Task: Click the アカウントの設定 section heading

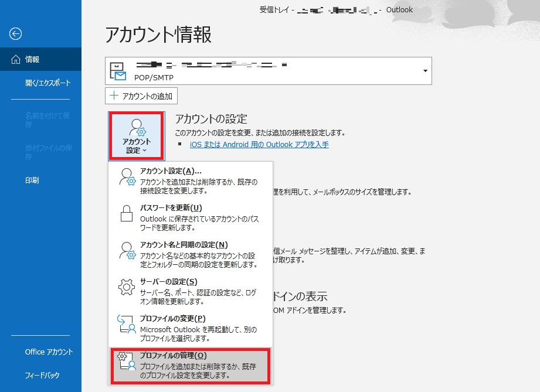Action: (x=211, y=119)
